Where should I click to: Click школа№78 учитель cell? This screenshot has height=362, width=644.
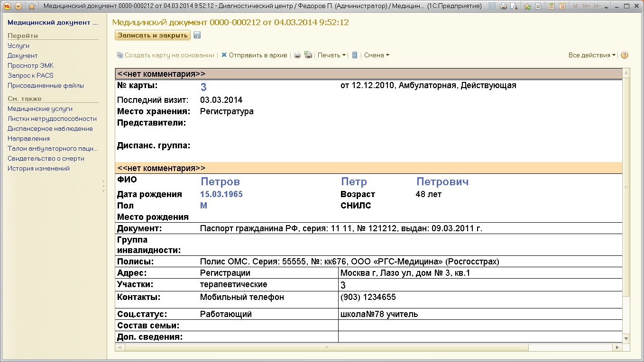379,315
